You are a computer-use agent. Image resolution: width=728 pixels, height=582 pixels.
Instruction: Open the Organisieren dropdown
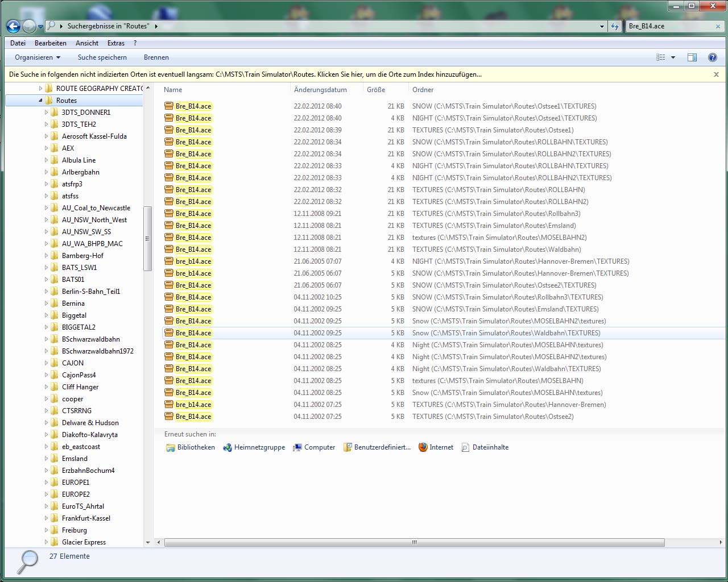click(38, 57)
